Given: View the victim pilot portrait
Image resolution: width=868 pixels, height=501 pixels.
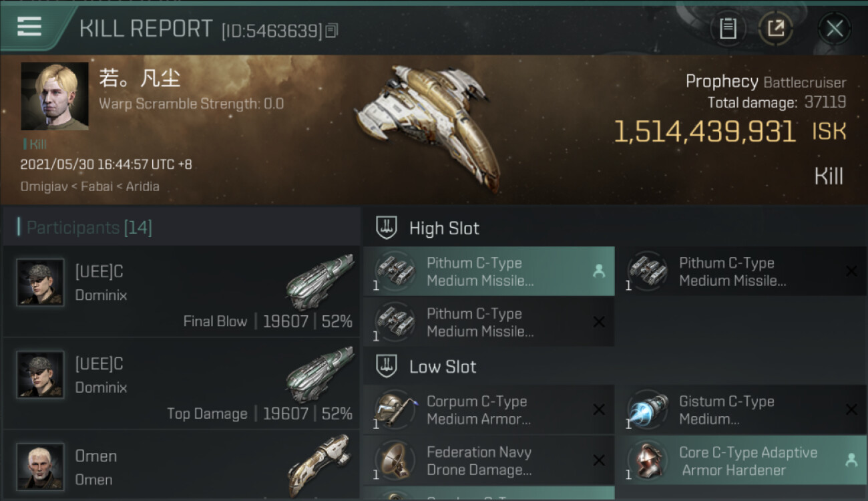Looking at the screenshot, I should point(55,96).
